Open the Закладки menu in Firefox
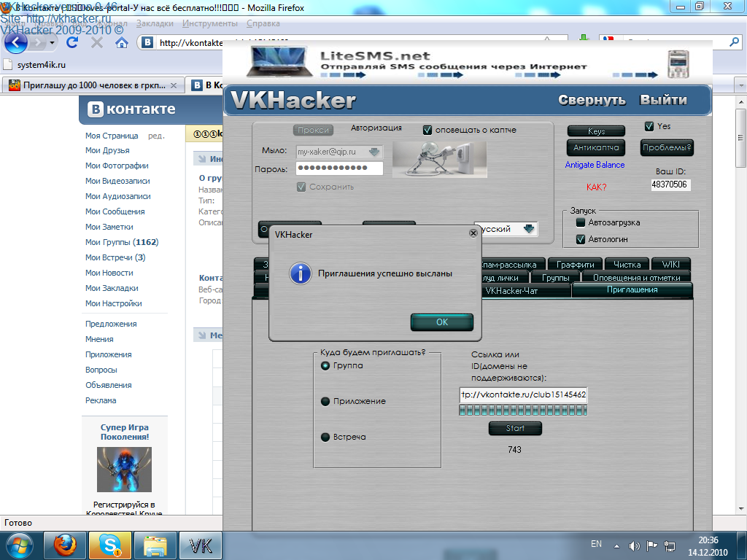Screen dimensions: 747x560 point(155,23)
